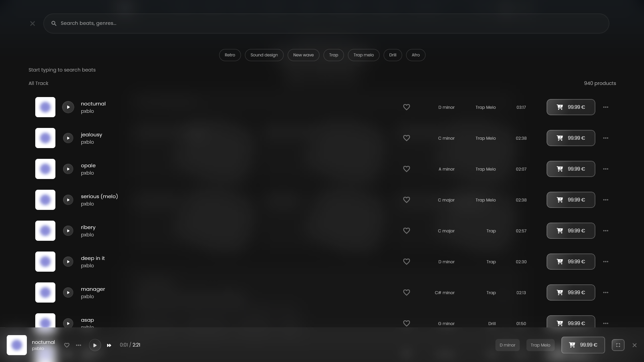Add nocturnal to cart from list row
Image resolution: width=644 pixels, height=362 pixels.
pyautogui.click(x=571, y=107)
